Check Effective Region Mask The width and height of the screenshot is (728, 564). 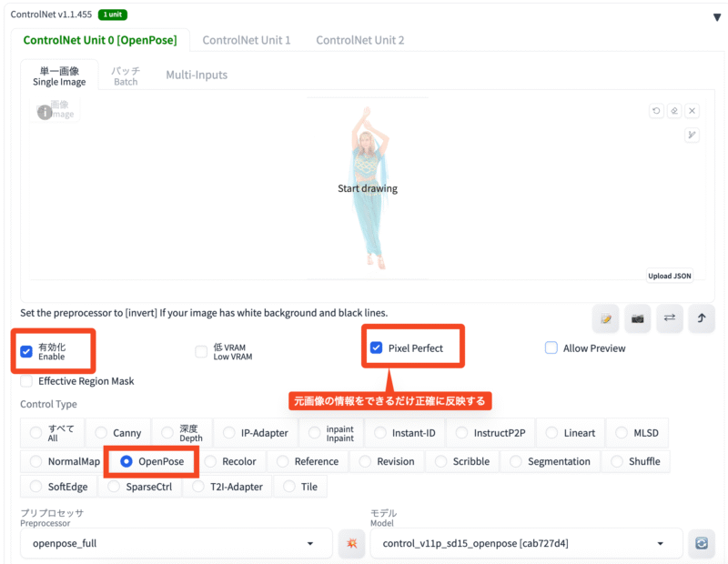pyautogui.click(x=26, y=381)
